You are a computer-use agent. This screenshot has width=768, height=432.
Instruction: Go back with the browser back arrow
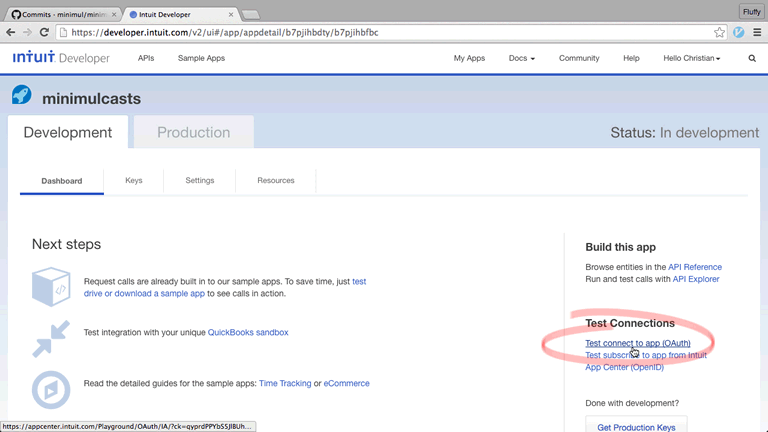click(11, 32)
